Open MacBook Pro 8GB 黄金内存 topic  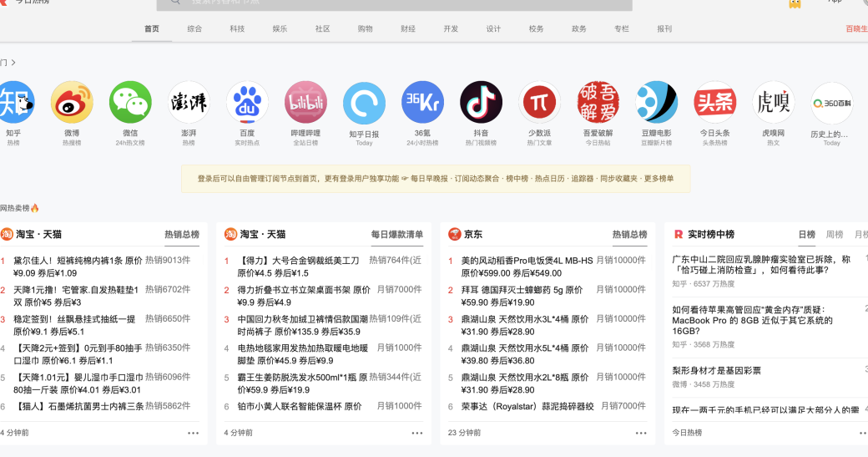[752, 320]
